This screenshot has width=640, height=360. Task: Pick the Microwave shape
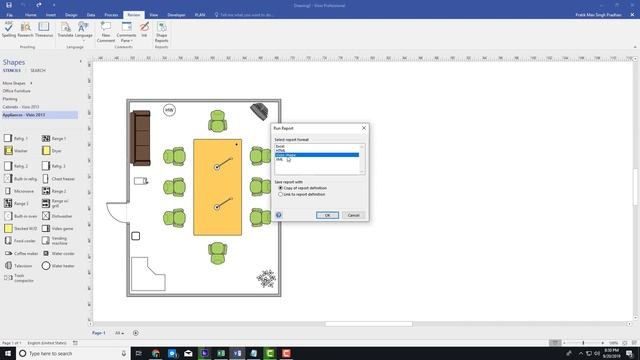(19, 191)
